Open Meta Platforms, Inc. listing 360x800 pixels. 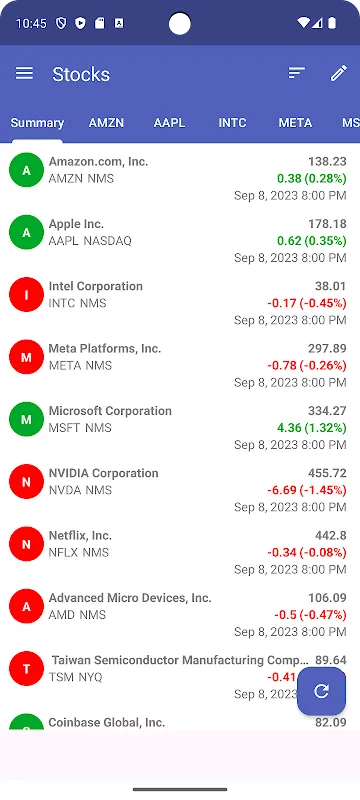[180, 365]
